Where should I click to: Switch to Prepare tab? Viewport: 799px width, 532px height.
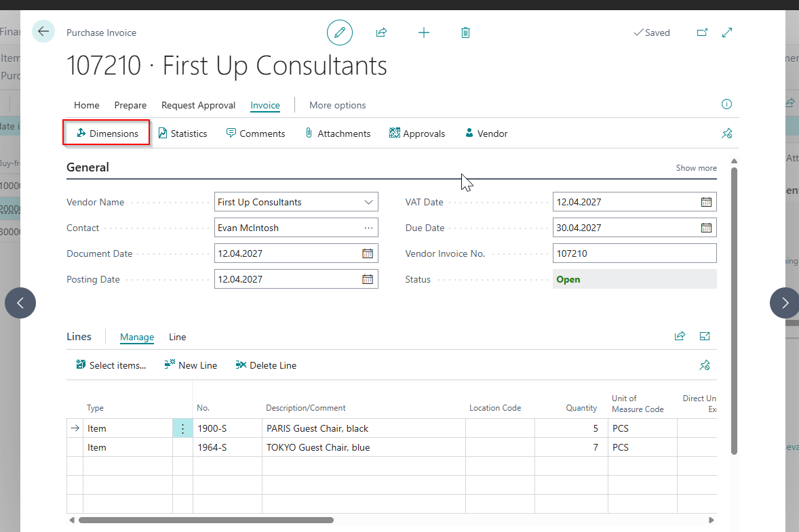coord(130,105)
